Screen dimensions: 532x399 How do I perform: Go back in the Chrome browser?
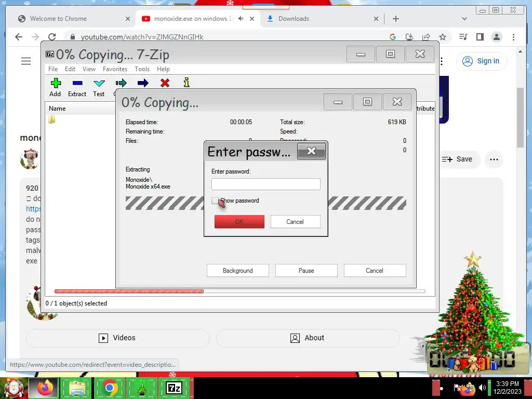[x=19, y=37]
